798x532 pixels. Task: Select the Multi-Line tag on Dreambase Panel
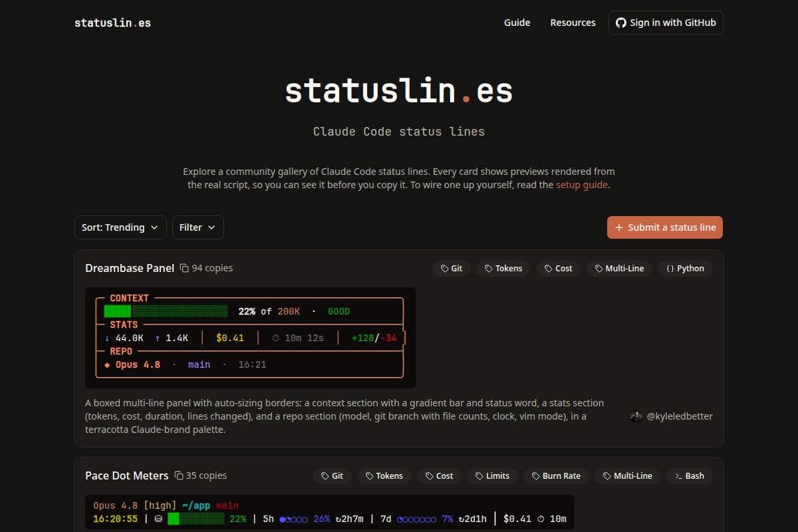[620, 269]
